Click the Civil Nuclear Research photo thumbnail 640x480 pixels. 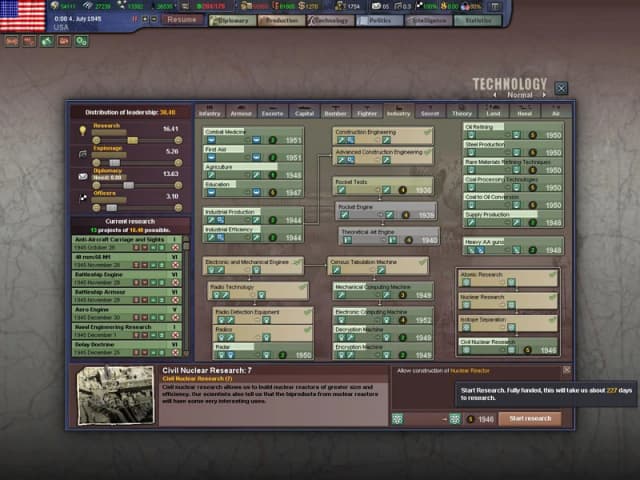tap(116, 395)
